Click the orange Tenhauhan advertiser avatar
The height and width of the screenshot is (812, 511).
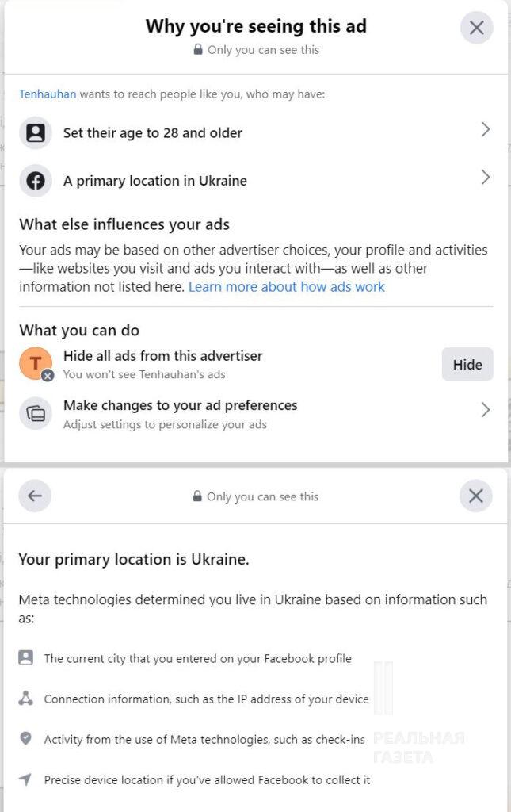coord(35,364)
